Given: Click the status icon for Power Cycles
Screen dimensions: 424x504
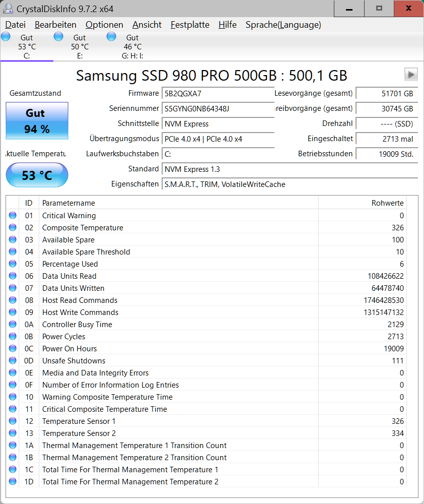Looking at the screenshot, I should 13,337.
